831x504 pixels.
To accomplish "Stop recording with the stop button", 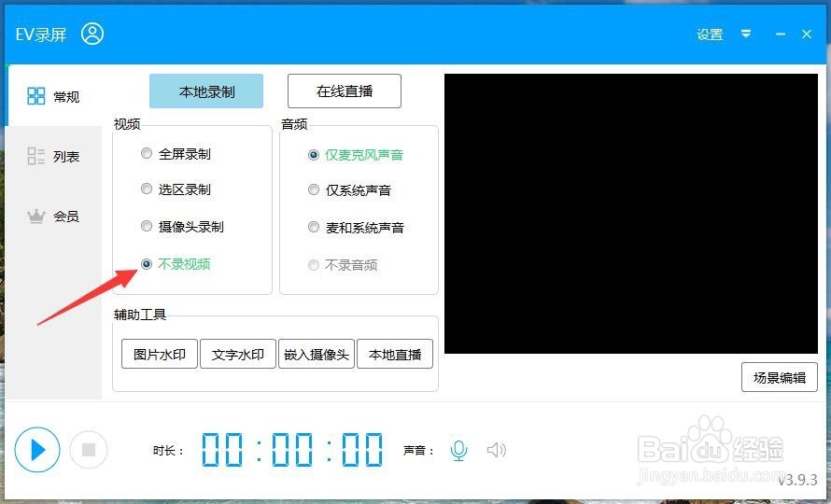I will [89, 450].
